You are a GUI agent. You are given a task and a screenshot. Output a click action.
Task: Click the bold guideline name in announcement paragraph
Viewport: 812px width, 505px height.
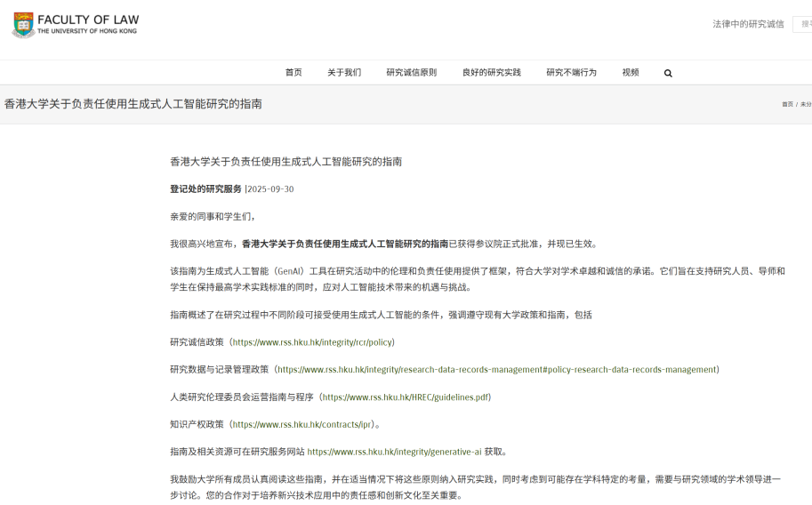[345, 244]
